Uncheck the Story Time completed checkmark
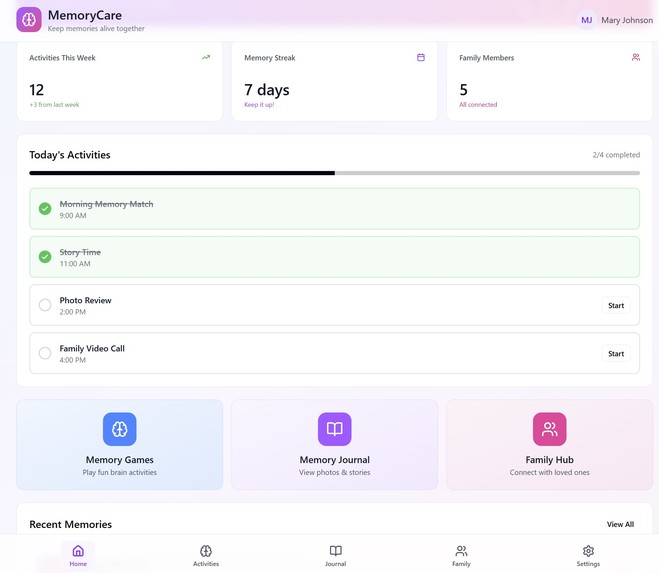The image size is (659, 573). point(45,256)
